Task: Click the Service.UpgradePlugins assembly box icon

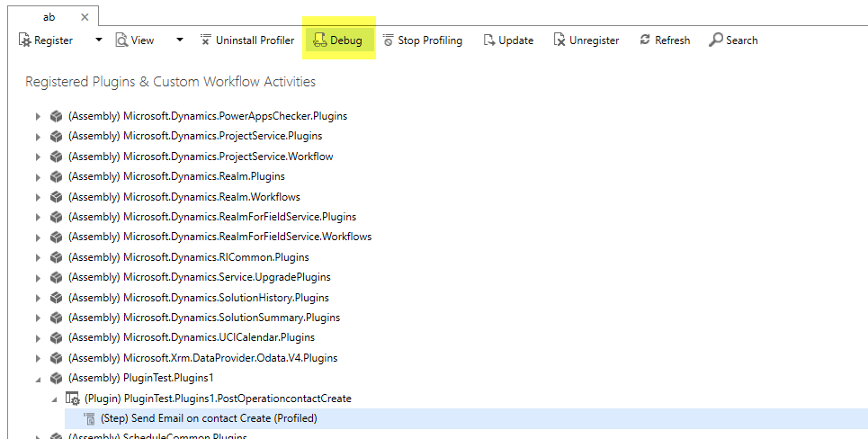Action: [x=56, y=277]
